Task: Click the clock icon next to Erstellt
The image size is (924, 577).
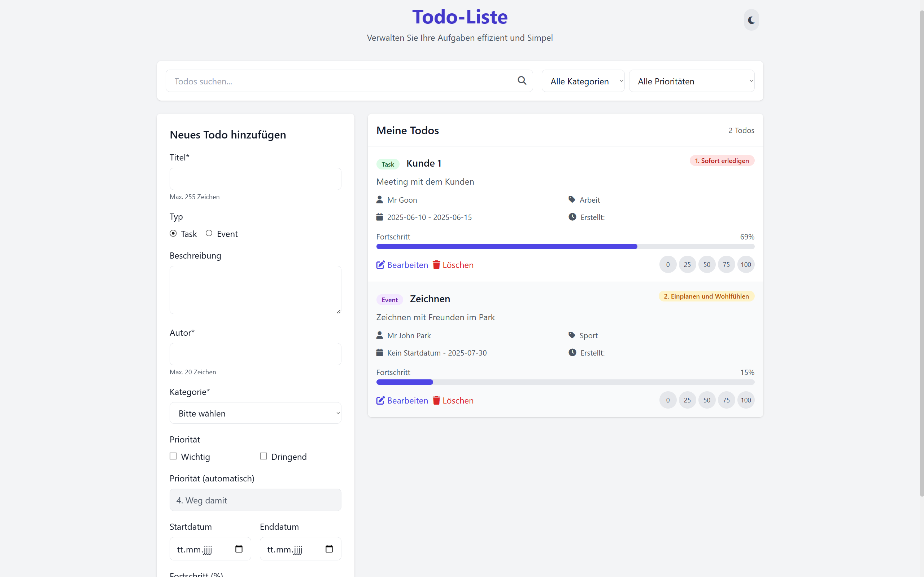Action: 572,216
